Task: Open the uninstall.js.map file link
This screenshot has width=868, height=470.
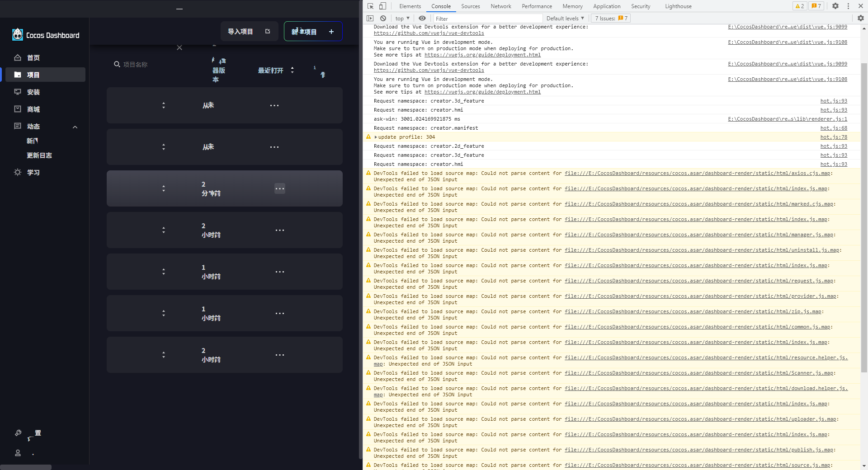Action: (702, 250)
